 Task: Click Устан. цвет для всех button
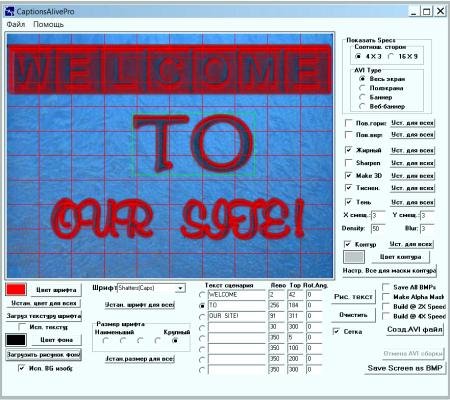click(x=44, y=303)
